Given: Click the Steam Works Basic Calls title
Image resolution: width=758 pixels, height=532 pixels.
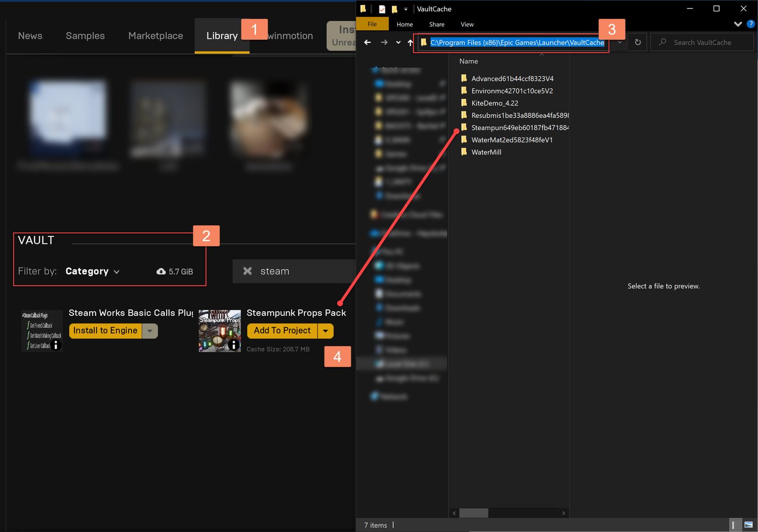Looking at the screenshot, I should pyautogui.click(x=131, y=313).
